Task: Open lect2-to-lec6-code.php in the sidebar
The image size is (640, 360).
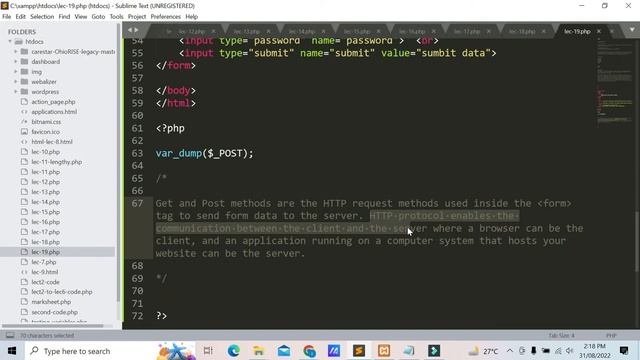Action: pyautogui.click(x=62, y=292)
